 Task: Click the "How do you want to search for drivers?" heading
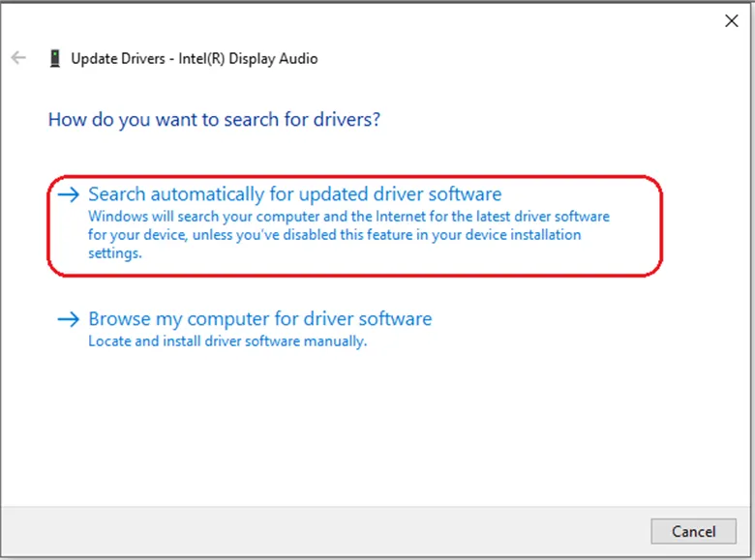(x=214, y=120)
